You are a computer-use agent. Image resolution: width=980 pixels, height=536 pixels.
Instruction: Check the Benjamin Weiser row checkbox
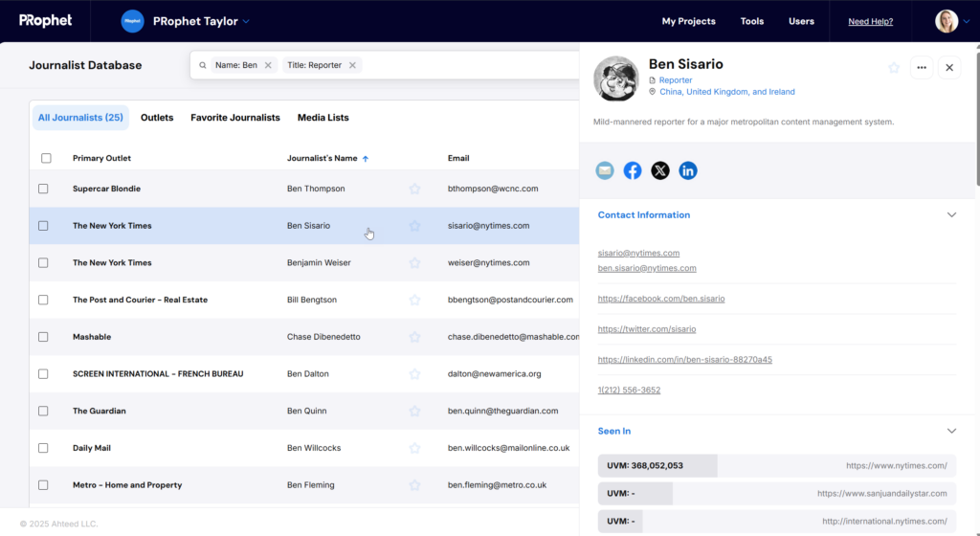(43, 263)
